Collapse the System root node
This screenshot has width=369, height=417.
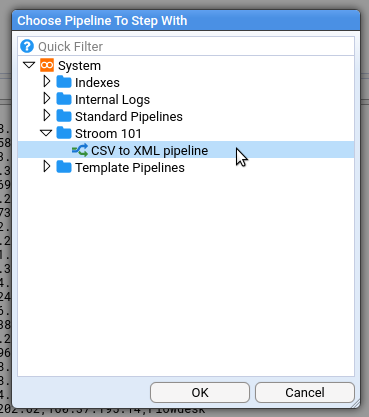pos(29,65)
